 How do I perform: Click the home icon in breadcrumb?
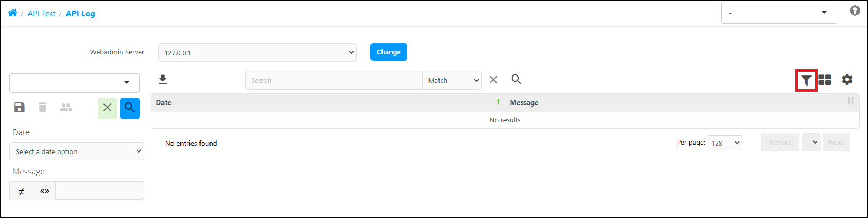pyautogui.click(x=13, y=13)
